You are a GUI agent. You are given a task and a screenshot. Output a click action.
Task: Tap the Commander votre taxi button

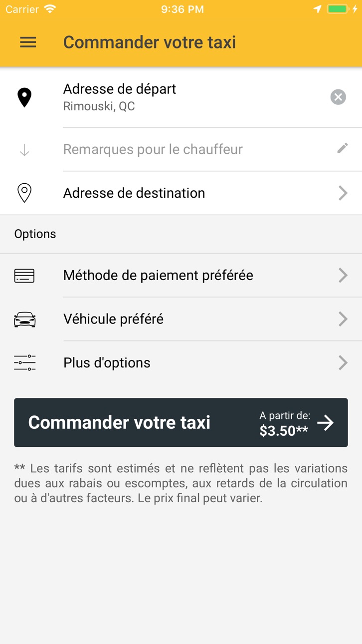(x=181, y=422)
